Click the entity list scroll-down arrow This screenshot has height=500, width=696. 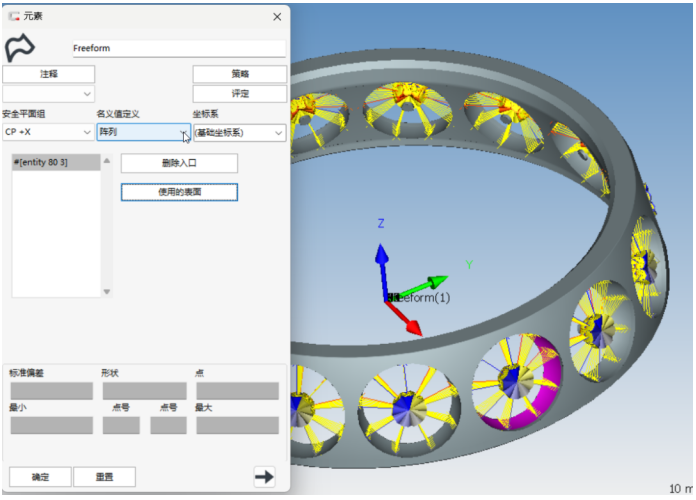click(x=107, y=292)
